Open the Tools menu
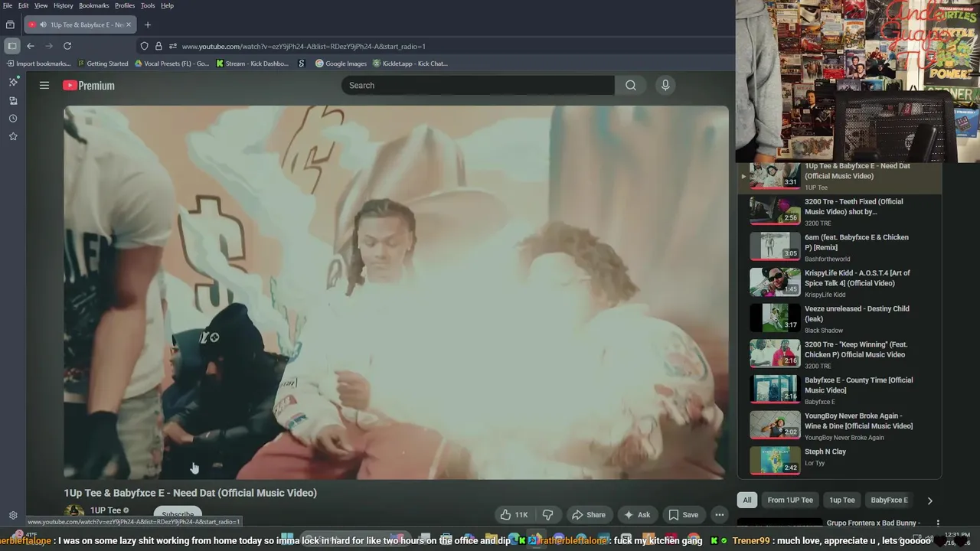 pos(148,5)
